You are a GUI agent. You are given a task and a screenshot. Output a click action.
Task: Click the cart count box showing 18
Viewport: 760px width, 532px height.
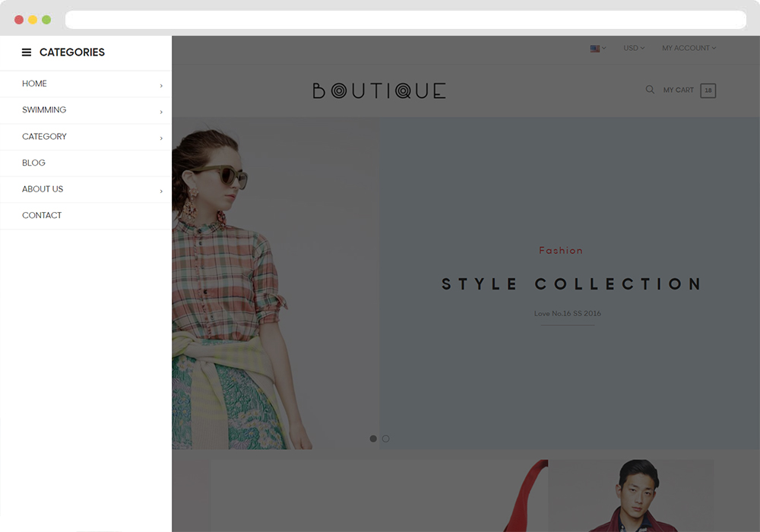[708, 90]
